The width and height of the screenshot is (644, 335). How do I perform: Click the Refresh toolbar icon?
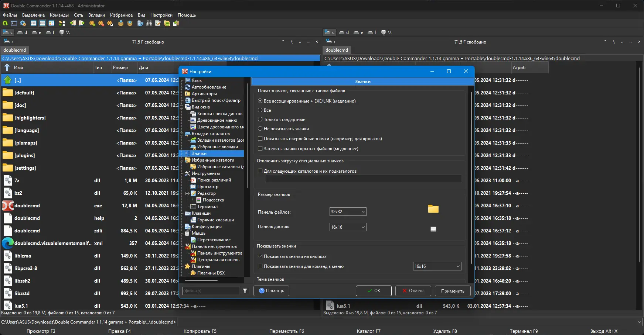coord(5,23)
